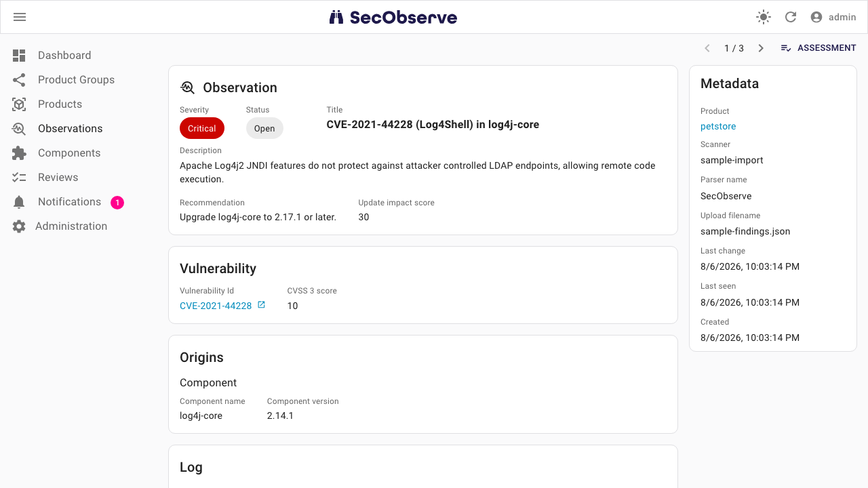Open Notifications from the bell icon
This screenshot has height=488, width=868.
pos(19,202)
